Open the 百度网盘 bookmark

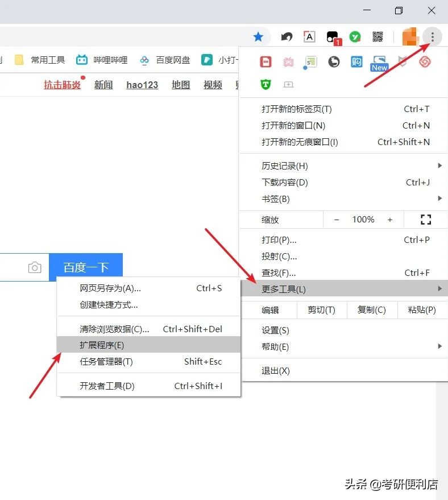[x=165, y=60]
